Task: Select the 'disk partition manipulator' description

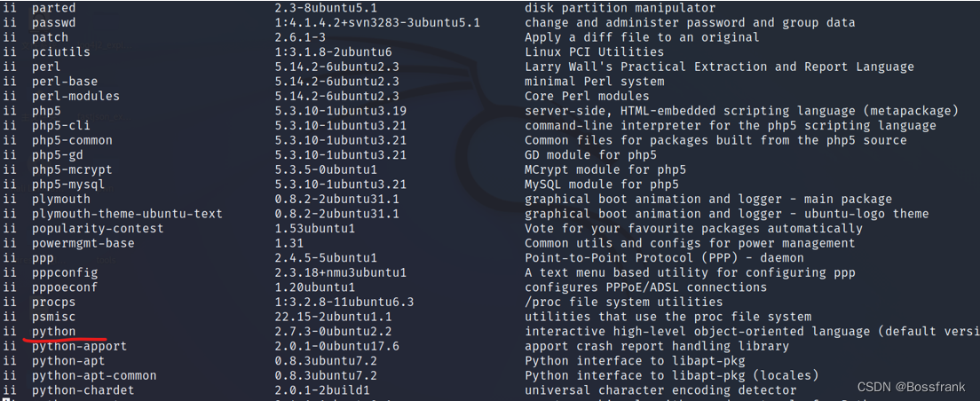Action: (620, 8)
